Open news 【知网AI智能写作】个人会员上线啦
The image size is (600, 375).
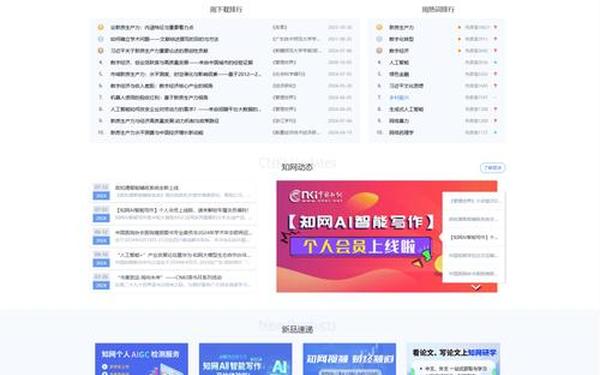182,210
